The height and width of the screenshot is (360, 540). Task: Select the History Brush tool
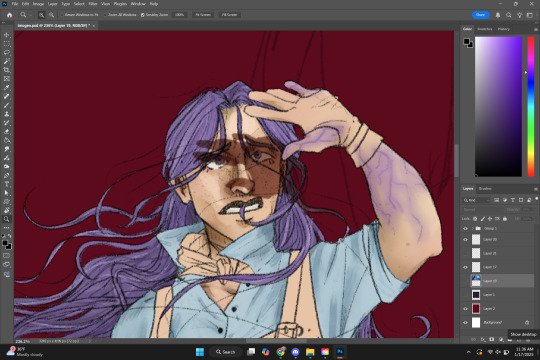click(7, 123)
